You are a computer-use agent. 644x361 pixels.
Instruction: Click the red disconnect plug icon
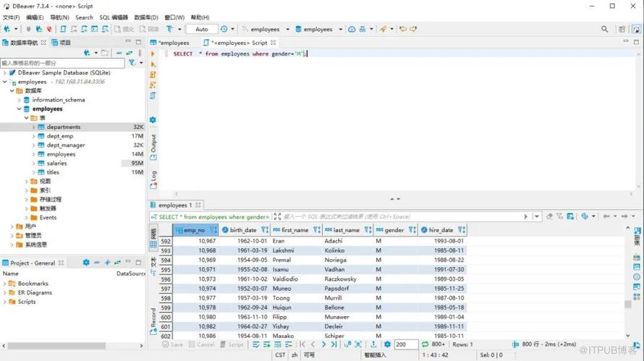(49, 29)
